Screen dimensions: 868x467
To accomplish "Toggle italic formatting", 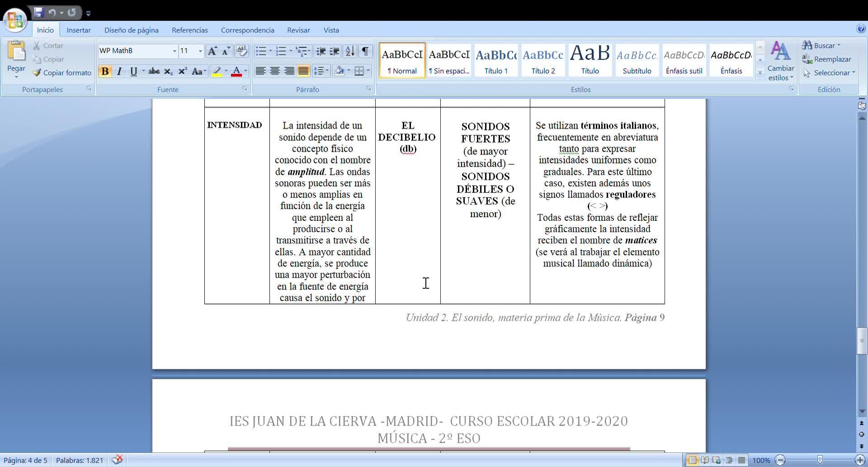I will [119, 71].
